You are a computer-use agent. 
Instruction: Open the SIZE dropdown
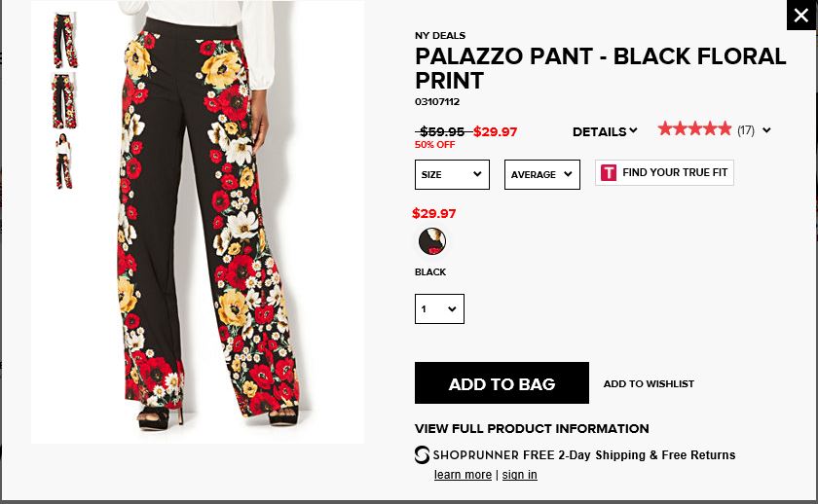pos(452,175)
